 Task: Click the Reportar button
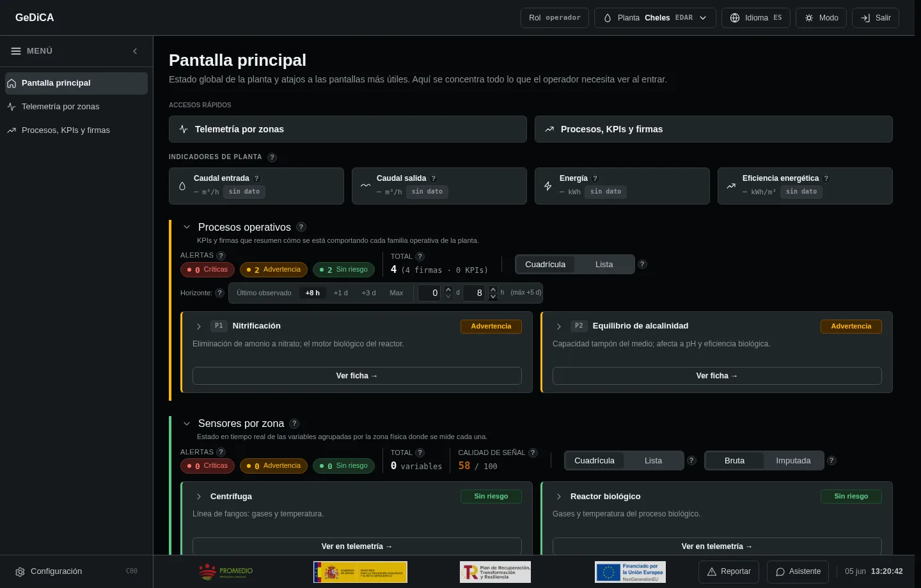(729, 571)
